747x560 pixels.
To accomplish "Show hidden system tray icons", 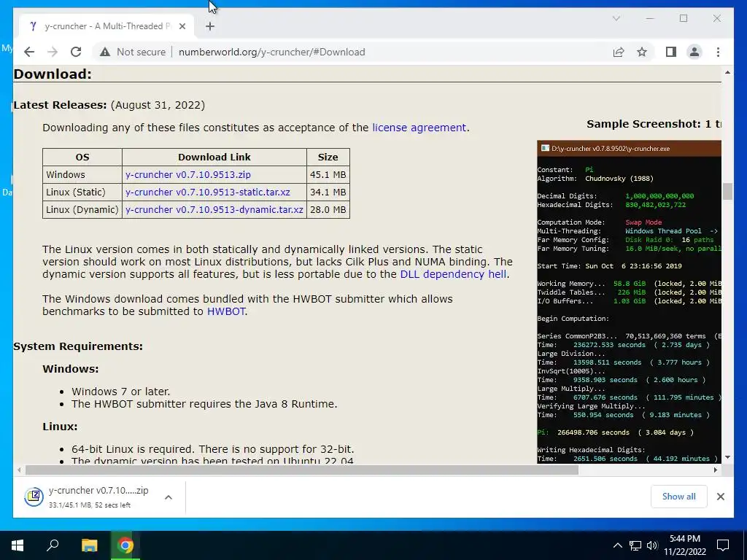I will (617, 545).
